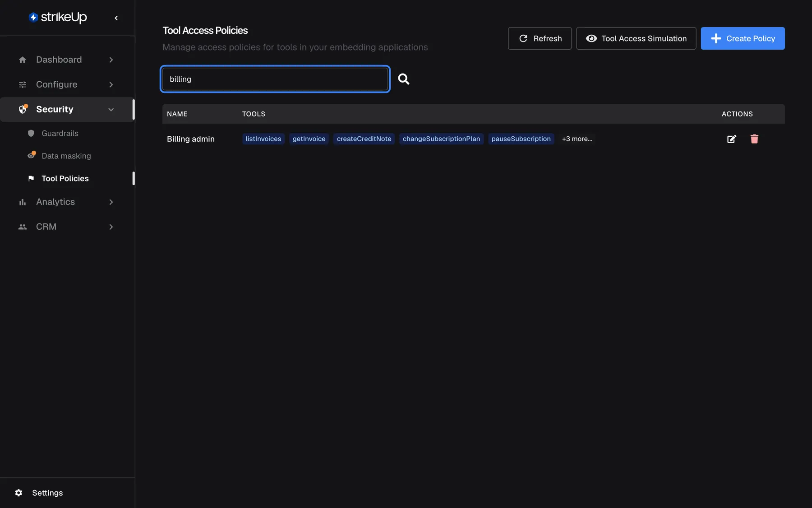Viewport: 812px width, 508px height.
Task: Open the Tool Access Simulation view
Action: point(636,38)
